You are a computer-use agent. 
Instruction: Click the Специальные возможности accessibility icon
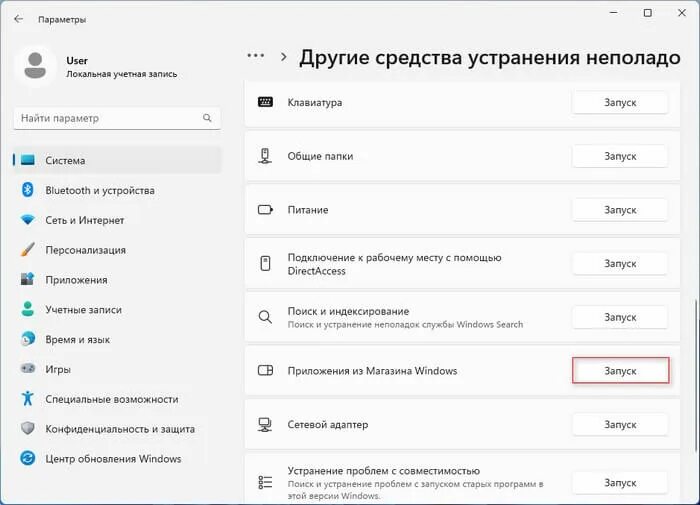click(x=28, y=398)
